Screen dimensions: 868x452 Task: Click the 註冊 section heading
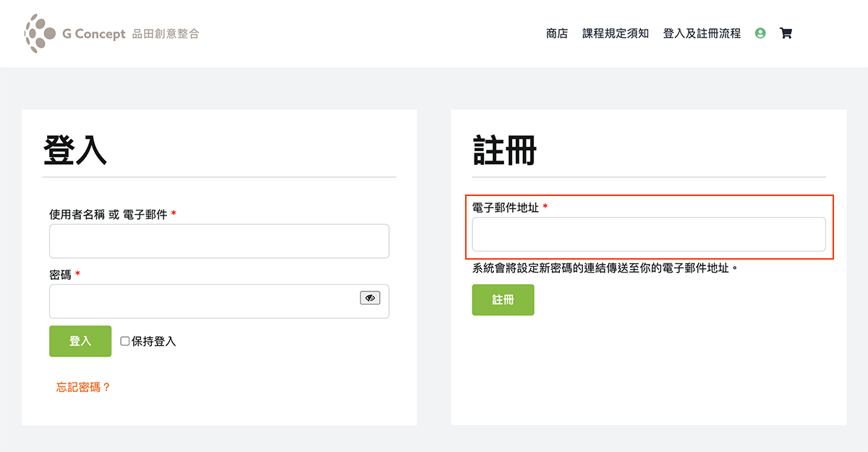(x=503, y=152)
